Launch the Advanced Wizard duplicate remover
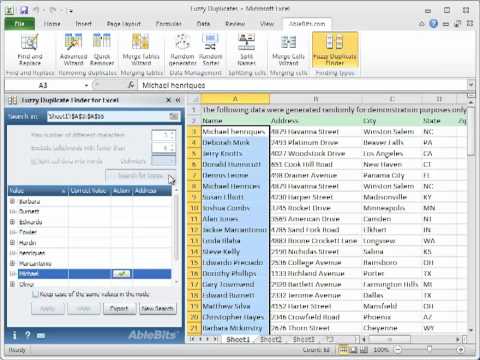 click(x=73, y=50)
